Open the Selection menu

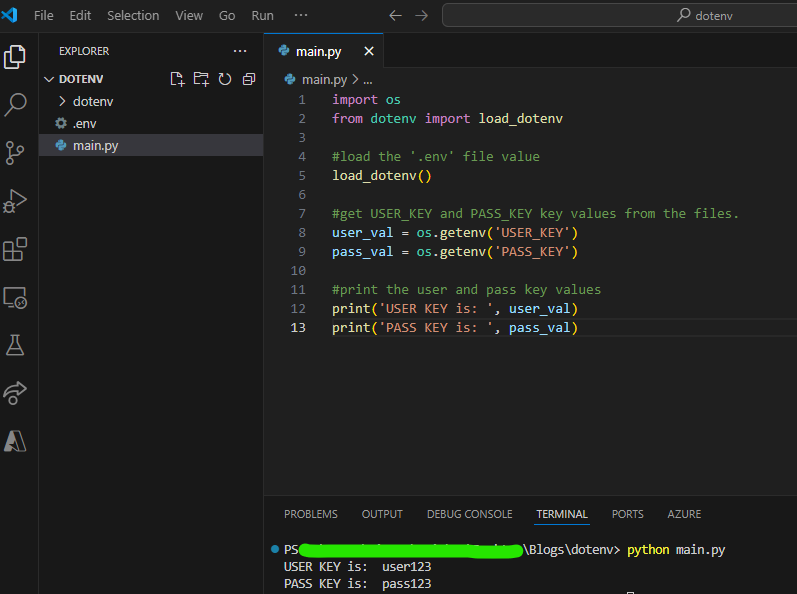point(133,16)
